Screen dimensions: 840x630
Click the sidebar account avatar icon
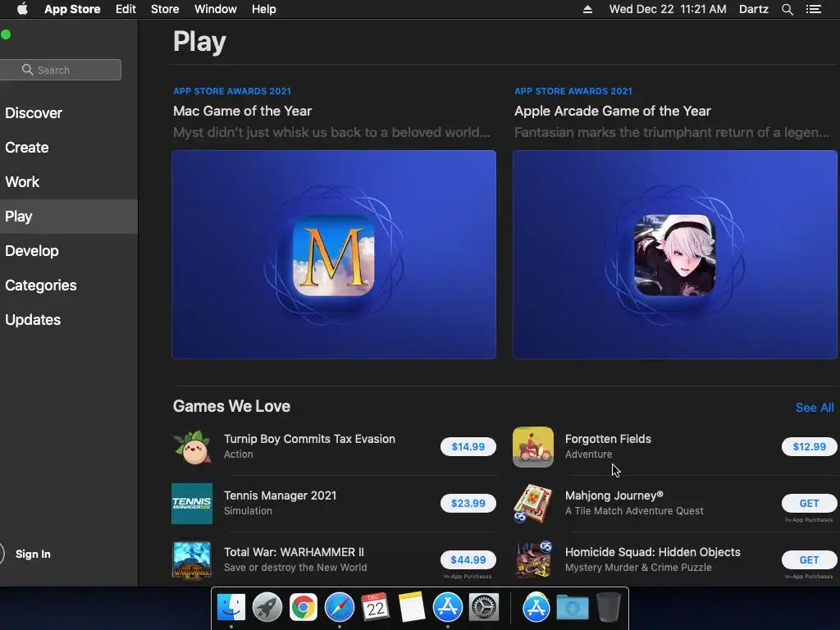click(x=1, y=554)
